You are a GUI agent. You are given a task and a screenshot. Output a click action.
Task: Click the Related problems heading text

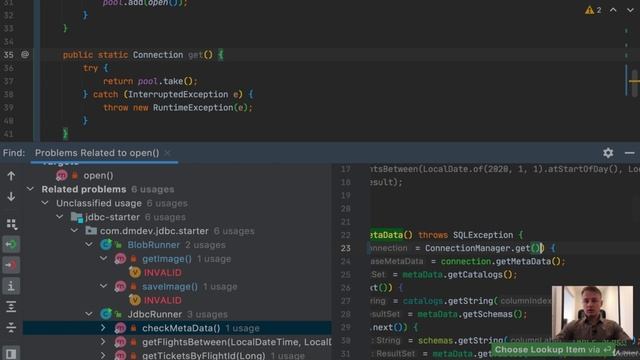[84, 189]
